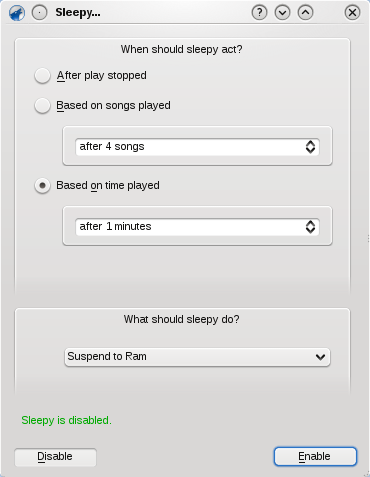The width and height of the screenshot is (370, 477).
Task: Click the songs count spinbox arrows
Action: coord(310,147)
